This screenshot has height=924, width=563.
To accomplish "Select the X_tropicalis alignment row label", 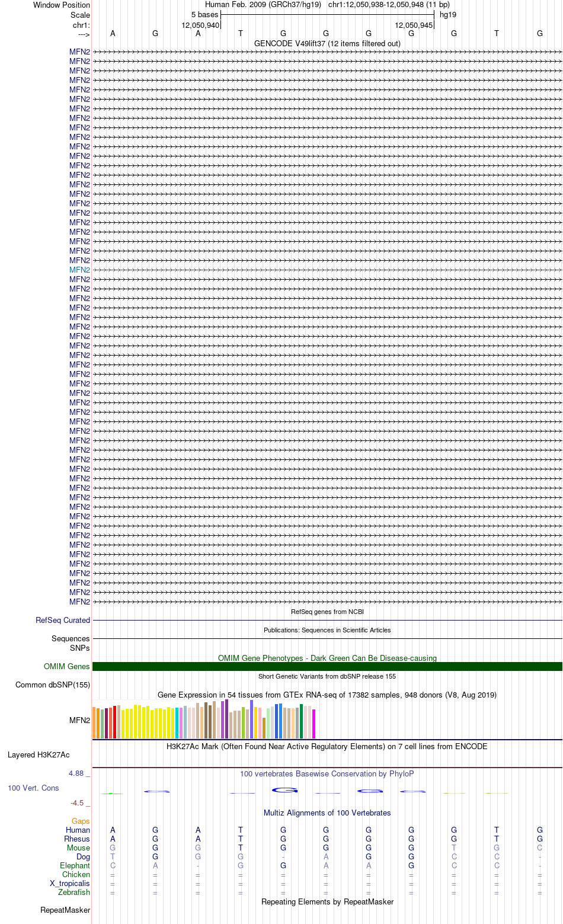I will [x=70, y=883].
